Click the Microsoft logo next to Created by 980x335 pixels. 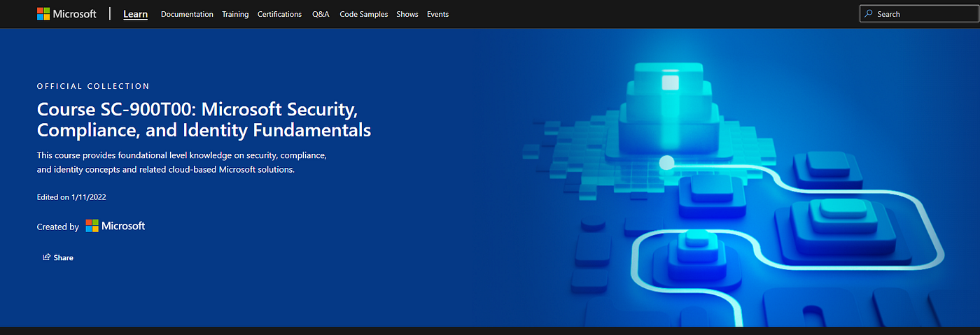(x=115, y=226)
